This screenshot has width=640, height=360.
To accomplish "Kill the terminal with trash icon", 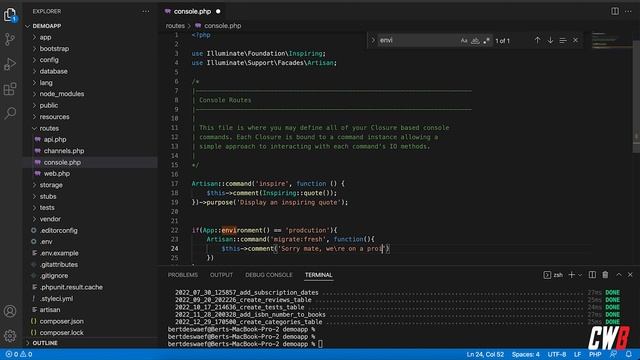I will coord(605,275).
